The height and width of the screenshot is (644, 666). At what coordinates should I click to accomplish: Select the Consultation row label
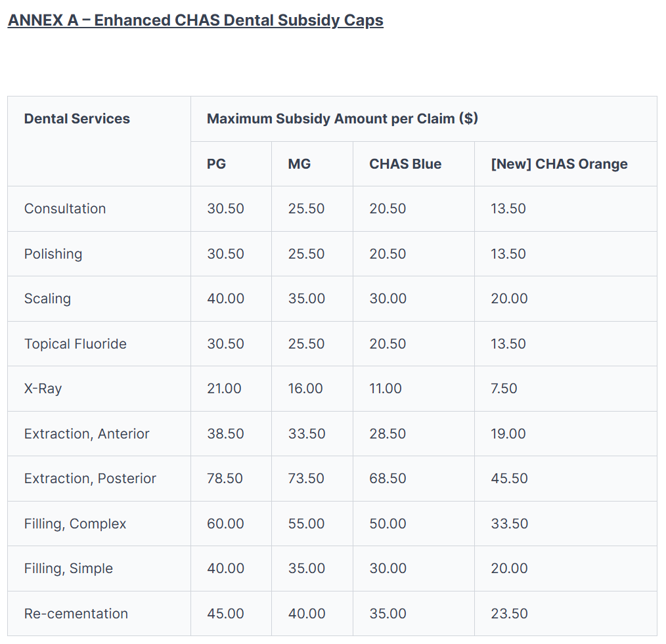(65, 209)
